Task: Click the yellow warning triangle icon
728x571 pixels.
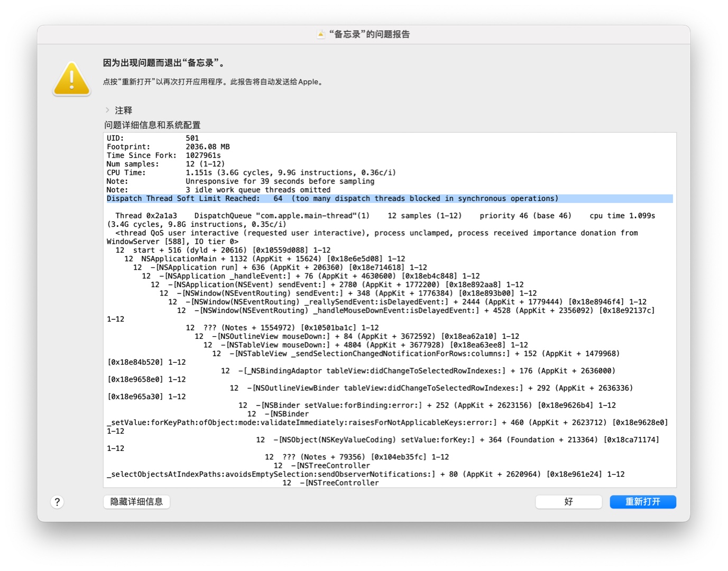Action: tap(72, 79)
